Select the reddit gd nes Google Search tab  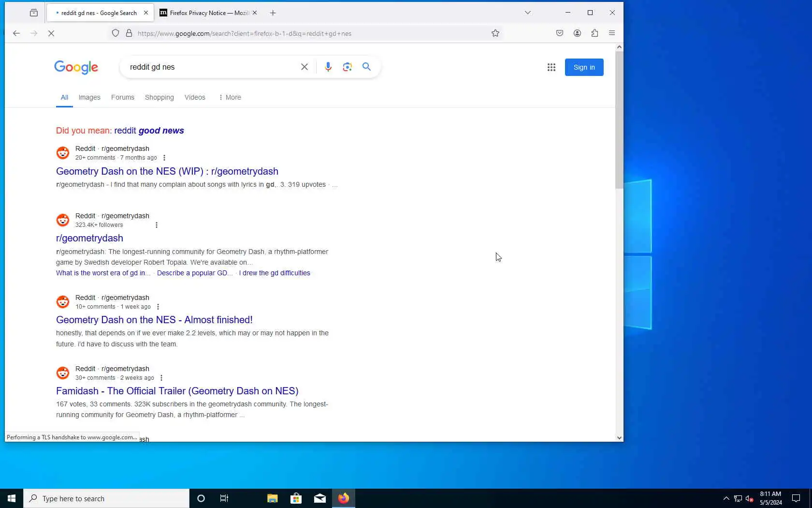tap(100, 13)
